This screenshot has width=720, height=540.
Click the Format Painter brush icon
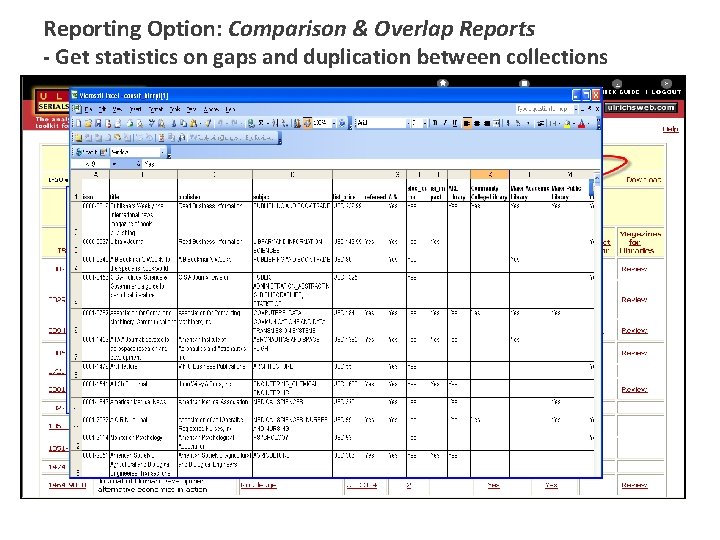(x=208, y=123)
